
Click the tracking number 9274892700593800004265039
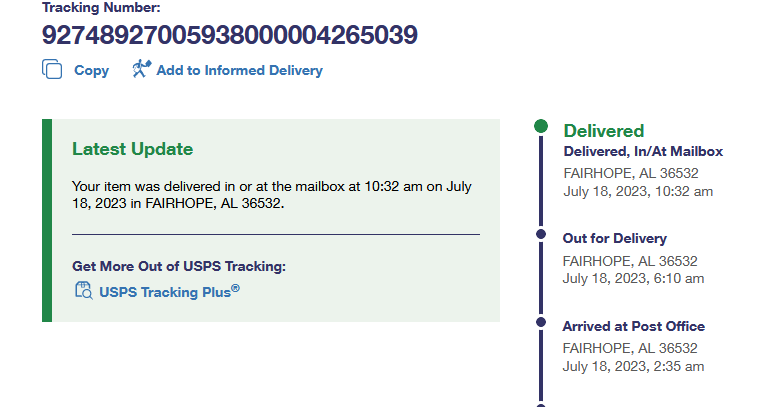click(229, 35)
